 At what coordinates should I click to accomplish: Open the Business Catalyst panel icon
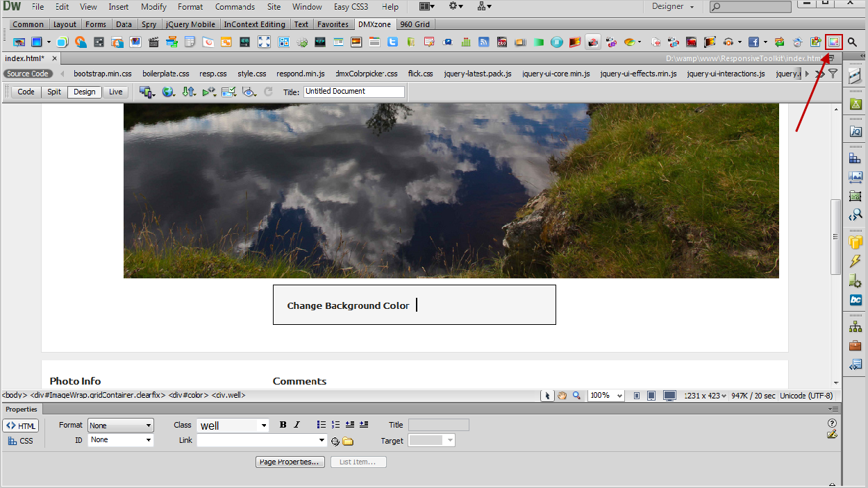pyautogui.click(x=856, y=300)
